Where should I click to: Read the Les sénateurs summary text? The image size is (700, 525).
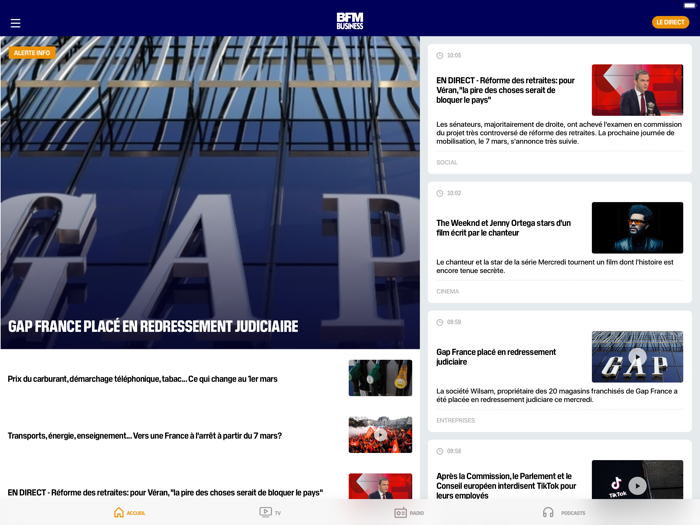[559, 133]
